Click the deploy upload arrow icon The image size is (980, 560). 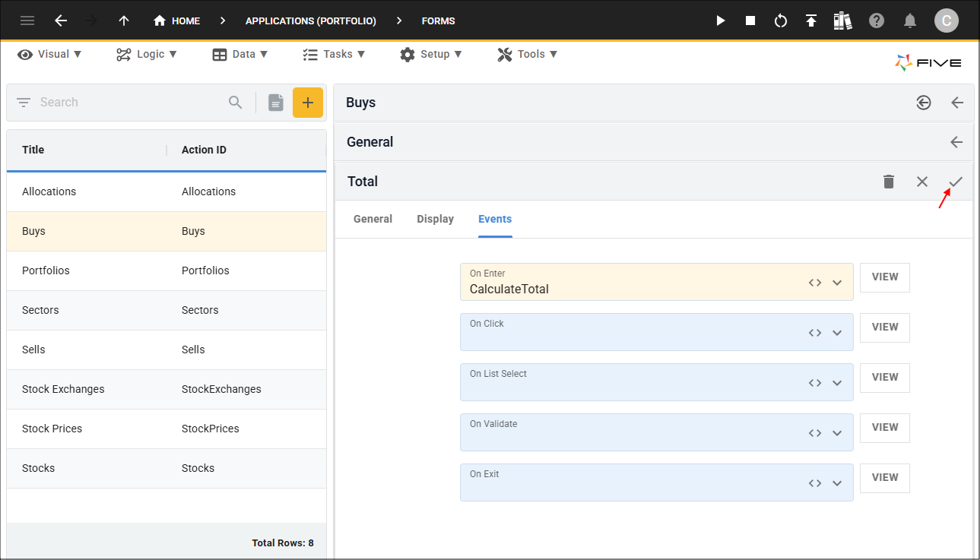point(811,21)
